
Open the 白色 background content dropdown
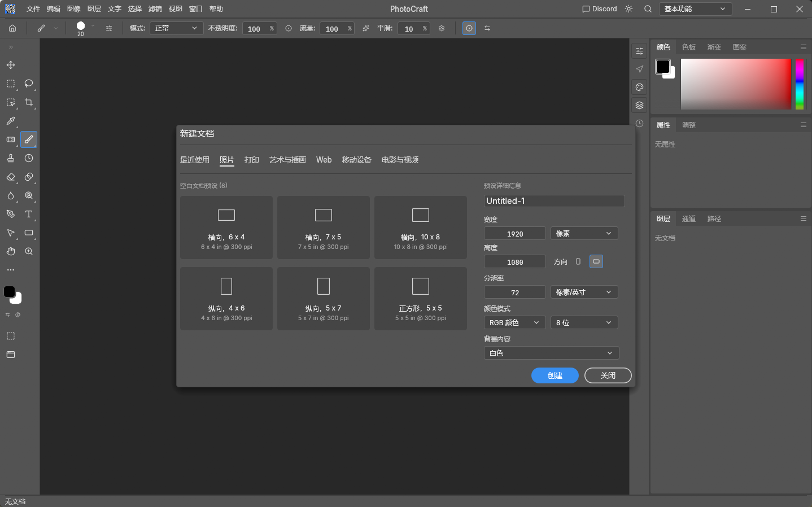[551, 353]
